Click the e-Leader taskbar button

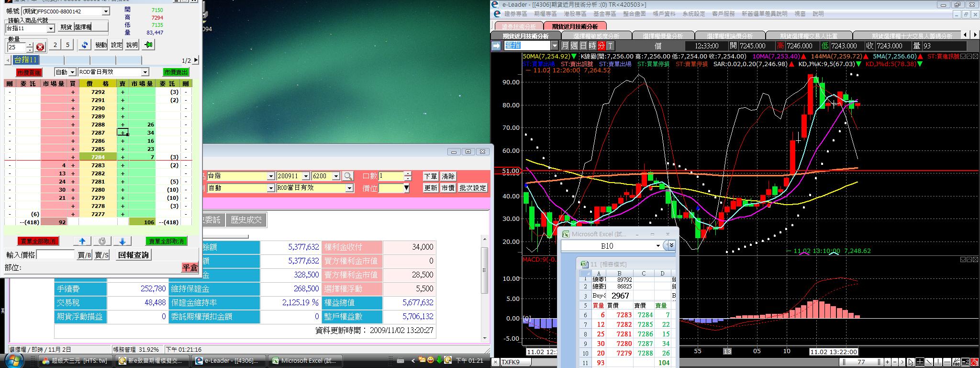227,361
